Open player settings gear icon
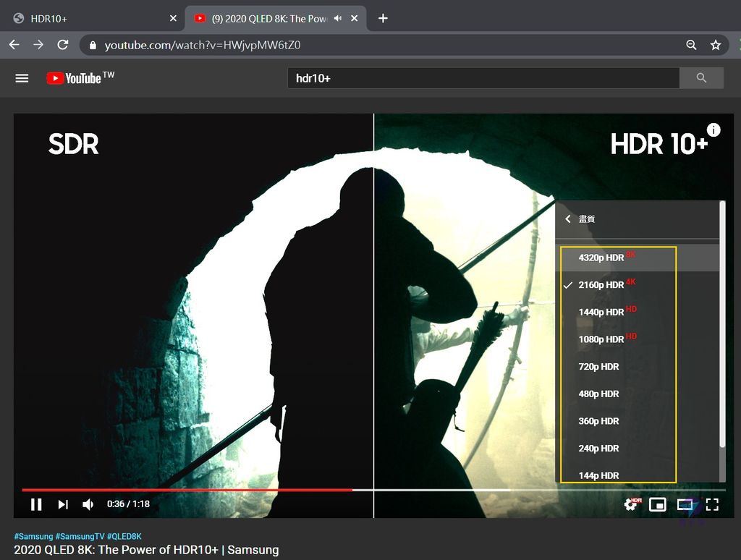Image resolution: width=741 pixels, height=560 pixels. pyautogui.click(x=631, y=504)
